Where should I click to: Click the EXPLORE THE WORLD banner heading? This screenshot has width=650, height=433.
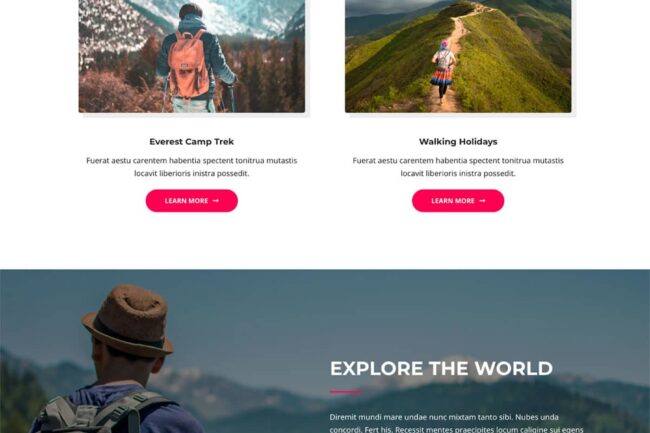[x=441, y=368]
